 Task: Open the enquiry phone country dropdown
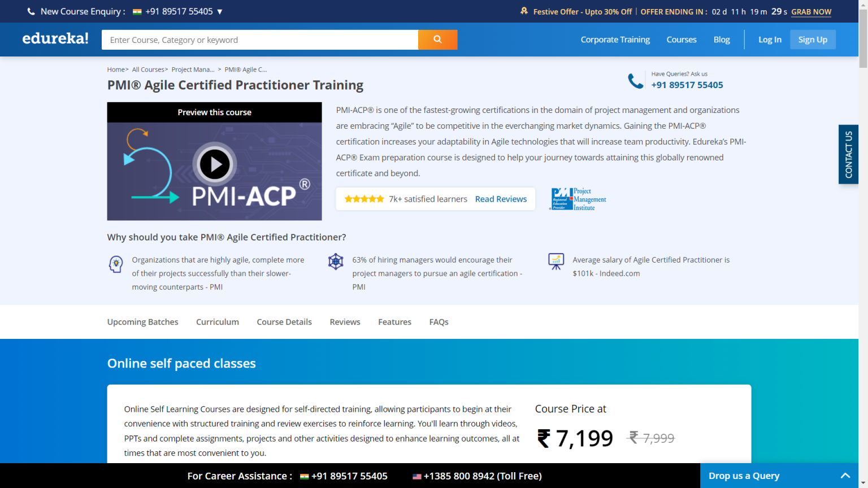coord(220,11)
